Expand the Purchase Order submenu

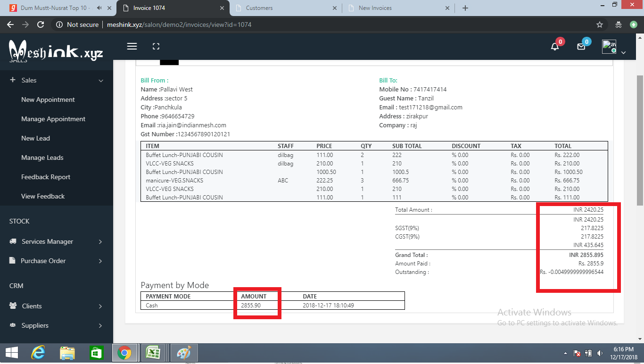point(57,261)
